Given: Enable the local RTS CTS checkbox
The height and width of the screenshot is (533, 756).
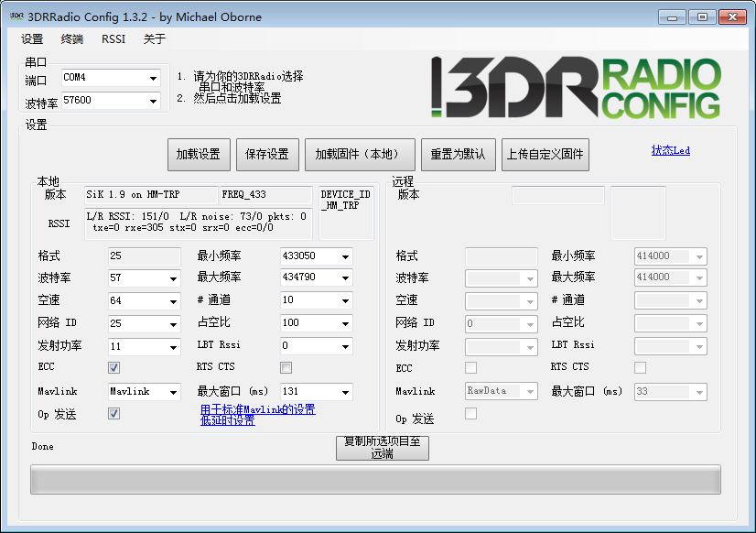Looking at the screenshot, I should click(x=286, y=367).
